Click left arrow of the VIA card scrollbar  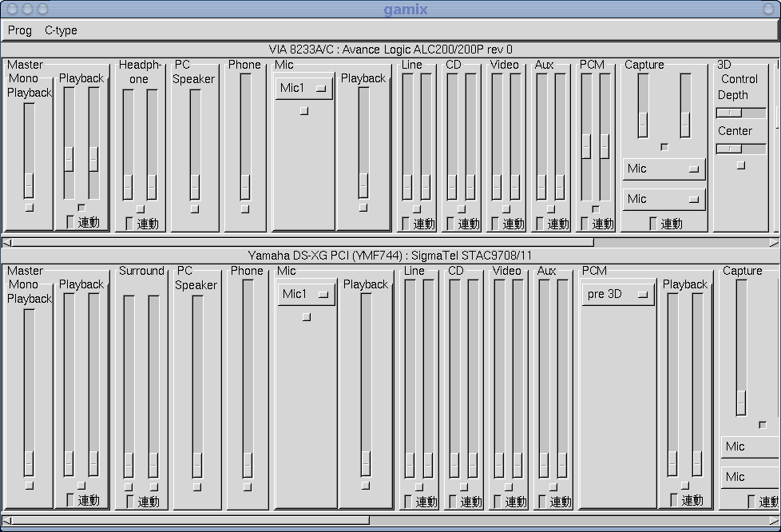[6, 243]
